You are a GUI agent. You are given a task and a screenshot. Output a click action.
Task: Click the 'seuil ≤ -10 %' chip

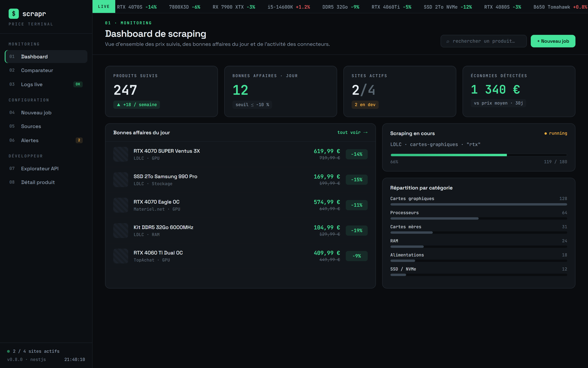click(252, 105)
